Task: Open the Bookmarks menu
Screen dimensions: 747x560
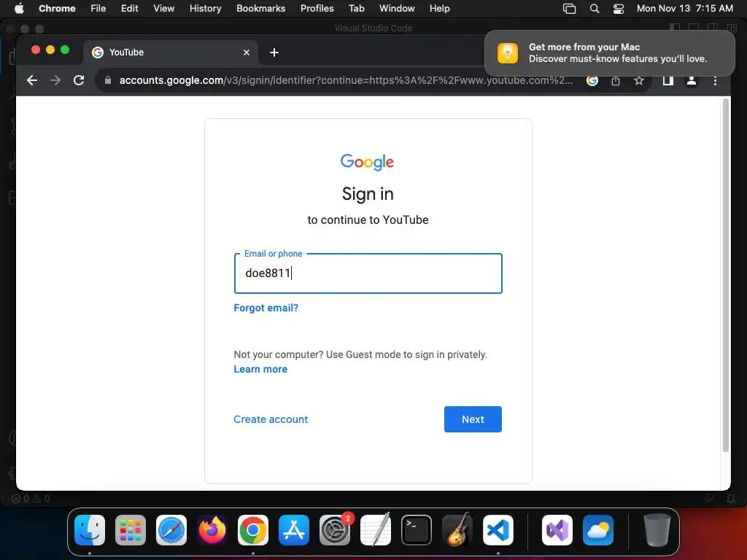Action: (x=260, y=8)
